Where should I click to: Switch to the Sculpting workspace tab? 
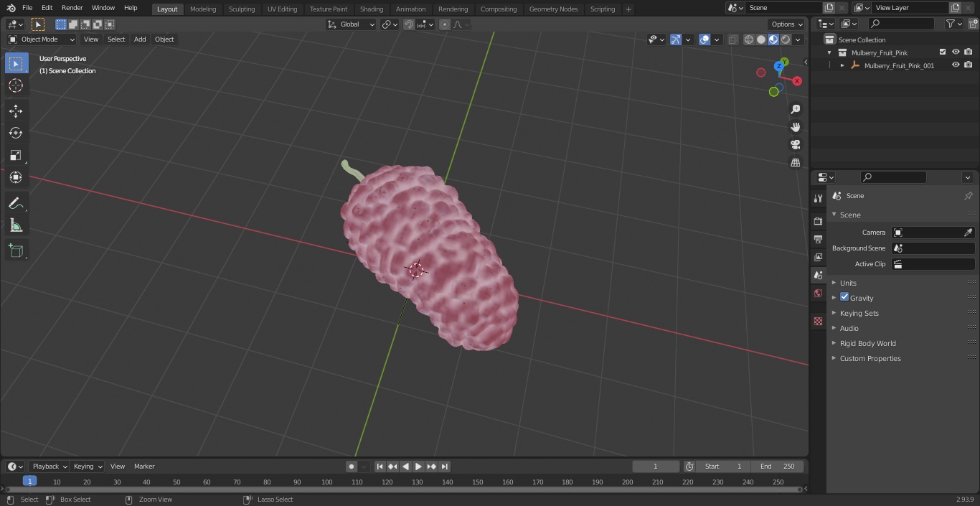tap(242, 9)
